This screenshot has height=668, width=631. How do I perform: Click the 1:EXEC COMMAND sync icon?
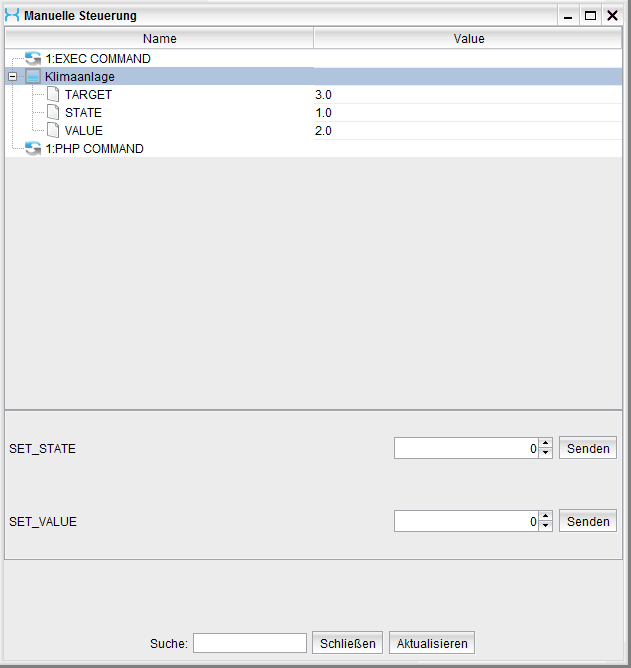(x=33, y=59)
